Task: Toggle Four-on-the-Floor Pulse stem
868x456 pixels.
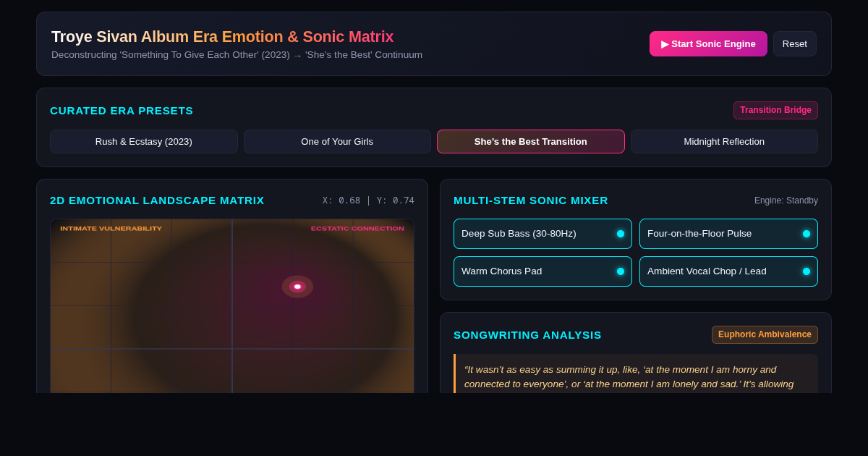Action: click(x=728, y=234)
